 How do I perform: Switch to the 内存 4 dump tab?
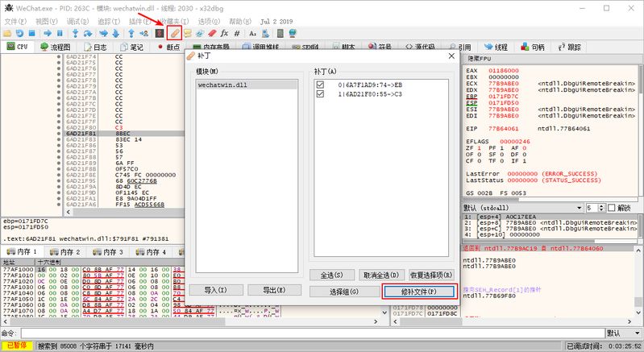click(x=152, y=251)
